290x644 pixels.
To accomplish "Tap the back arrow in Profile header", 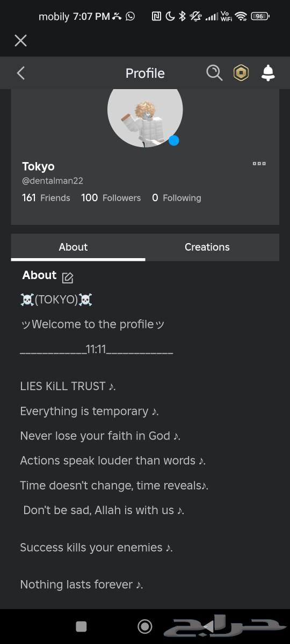I will pyautogui.click(x=21, y=73).
